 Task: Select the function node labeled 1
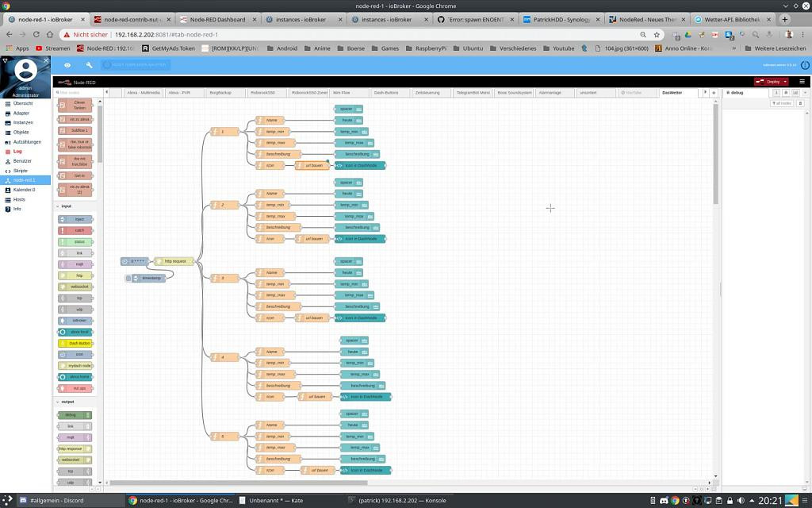pyautogui.click(x=224, y=132)
